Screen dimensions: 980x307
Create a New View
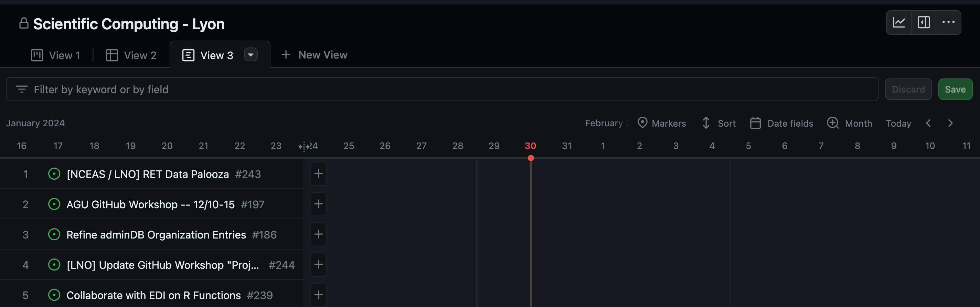pyautogui.click(x=314, y=55)
